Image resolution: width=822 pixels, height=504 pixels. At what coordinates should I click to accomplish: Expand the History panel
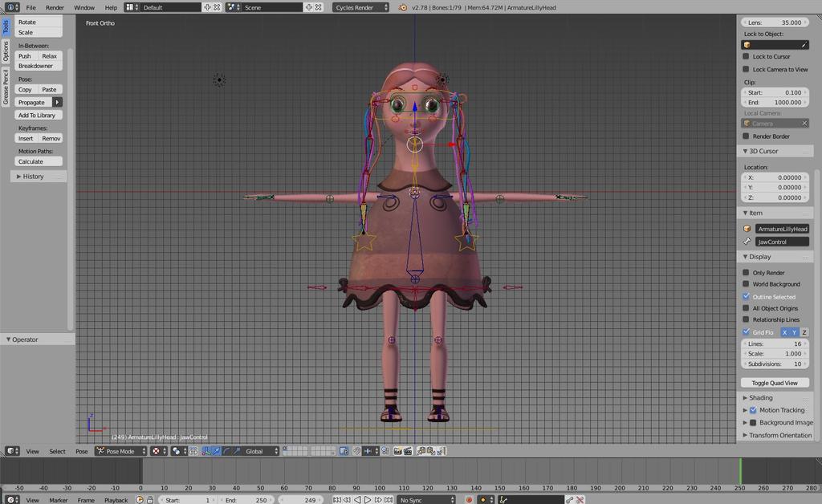click(39, 177)
